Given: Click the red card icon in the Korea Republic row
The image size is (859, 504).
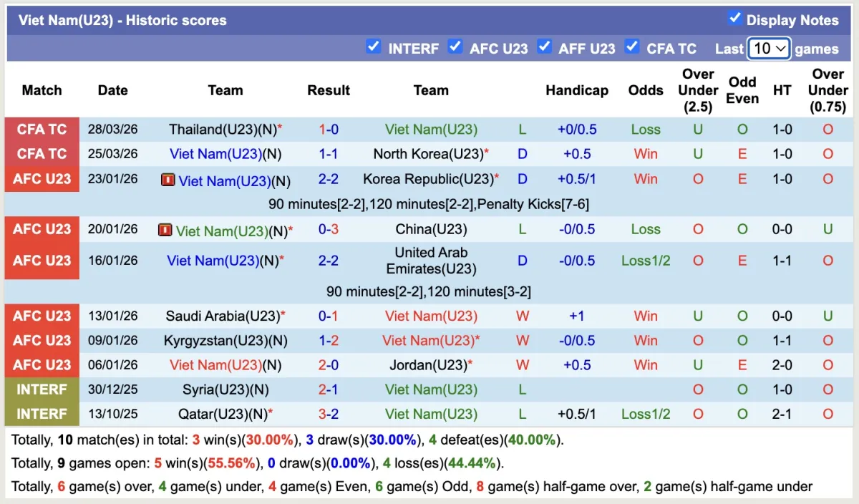Looking at the screenshot, I should (168, 180).
